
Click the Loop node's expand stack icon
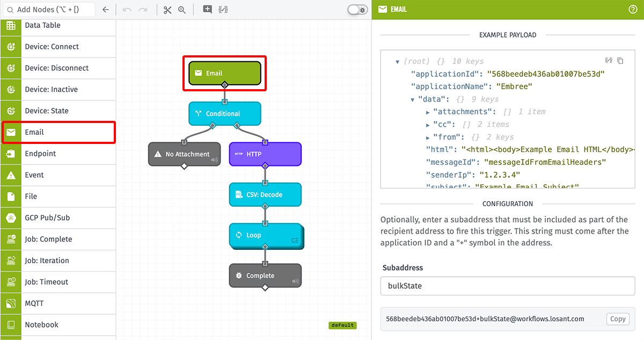pos(295,240)
